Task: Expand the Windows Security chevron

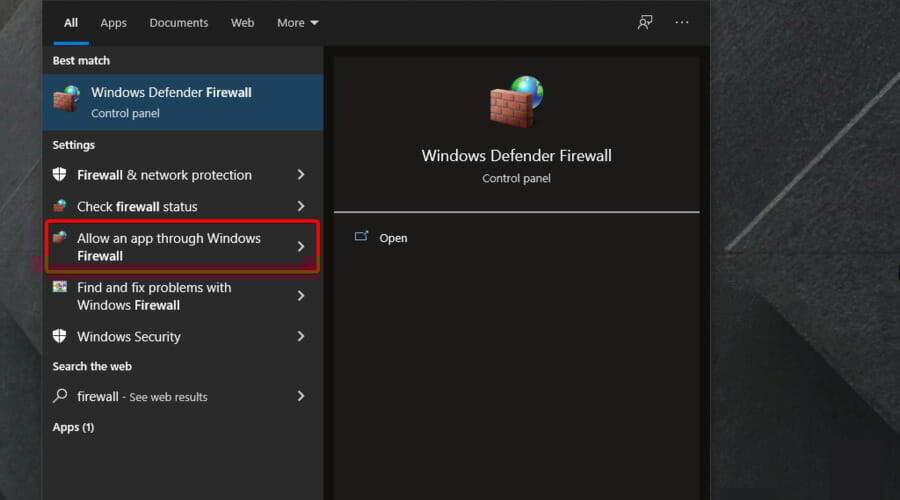Action: pyautogui.click(x=301, y=336)
